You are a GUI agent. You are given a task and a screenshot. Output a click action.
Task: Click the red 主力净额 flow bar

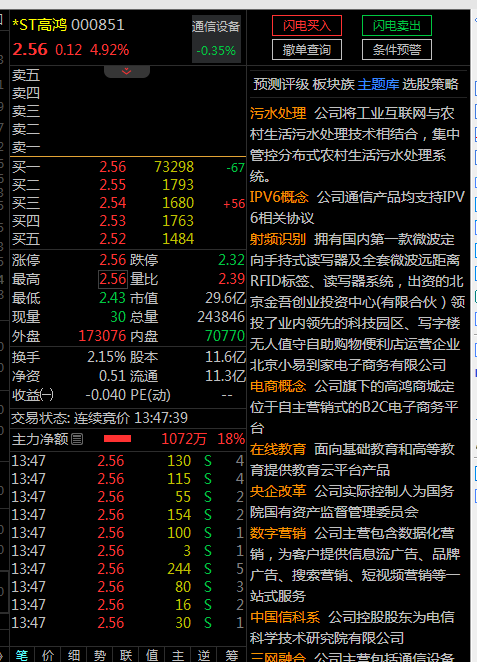(x=117, y=439)
